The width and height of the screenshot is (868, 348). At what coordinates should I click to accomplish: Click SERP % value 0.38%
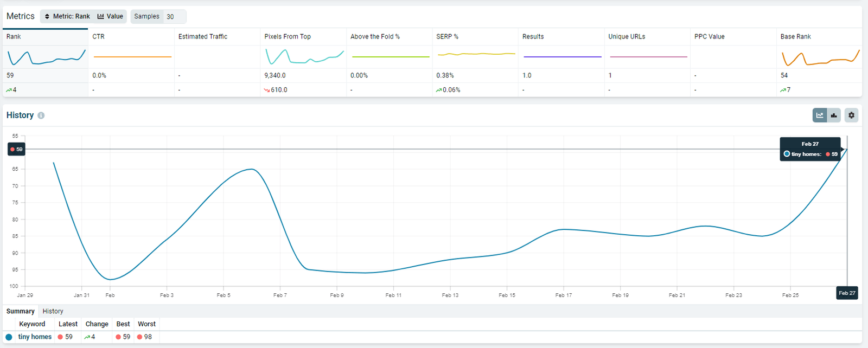(x=445, y=75)
